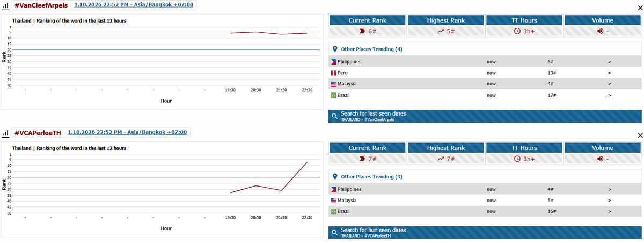Click 20:30 point on #VCAPerleeTH chart line

click(256, 185)
